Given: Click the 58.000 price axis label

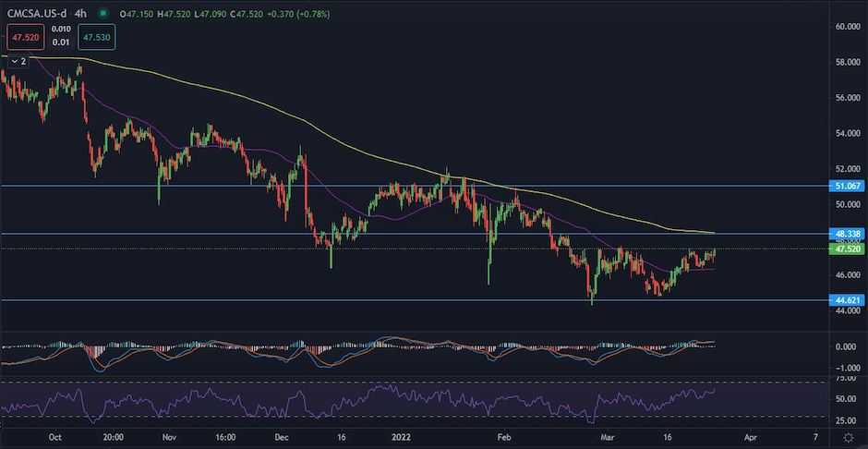Looking at the screenshot, I should pos(849,62).
